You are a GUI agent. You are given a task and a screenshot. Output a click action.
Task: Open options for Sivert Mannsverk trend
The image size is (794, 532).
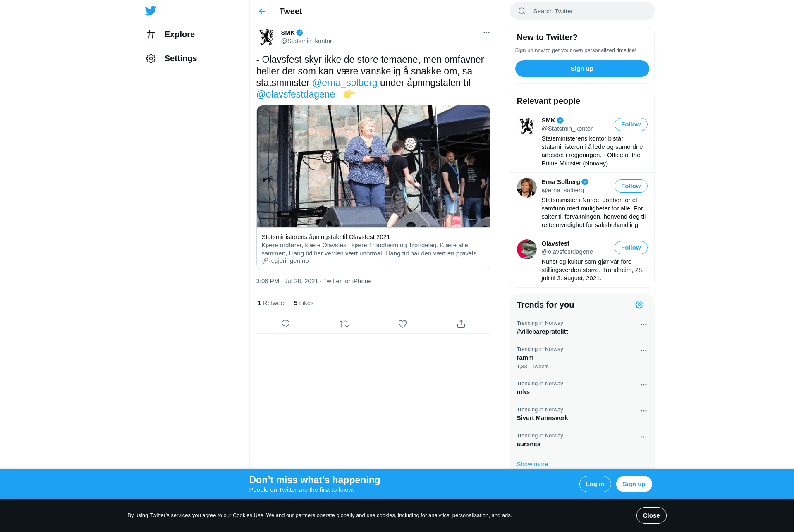(643, 411)
